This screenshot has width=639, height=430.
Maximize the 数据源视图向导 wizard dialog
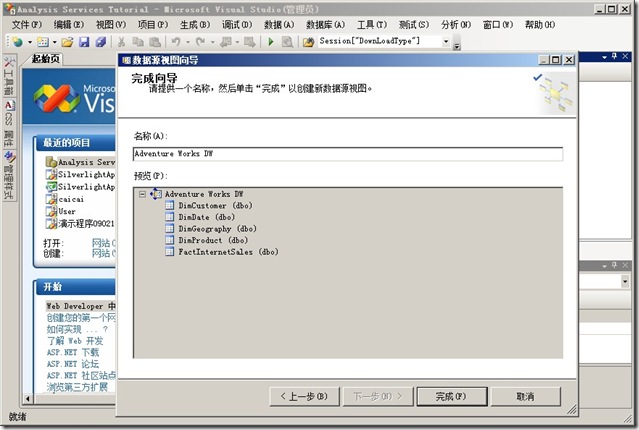click(556, 60)
